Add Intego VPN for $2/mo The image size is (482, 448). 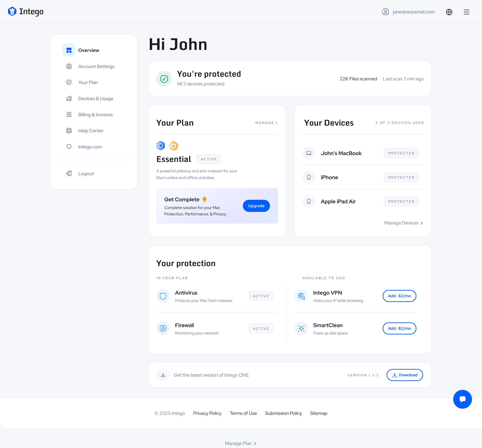tap(399, 296)
